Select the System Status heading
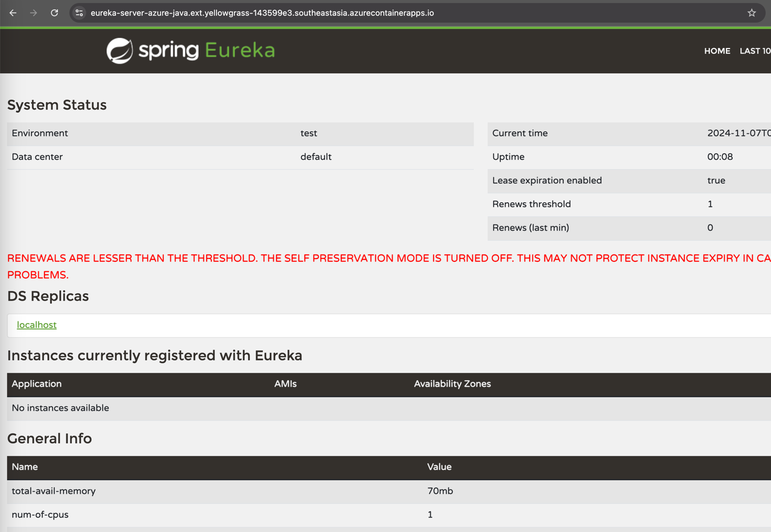Screen dimensions: 771x532 coord(57,105)
